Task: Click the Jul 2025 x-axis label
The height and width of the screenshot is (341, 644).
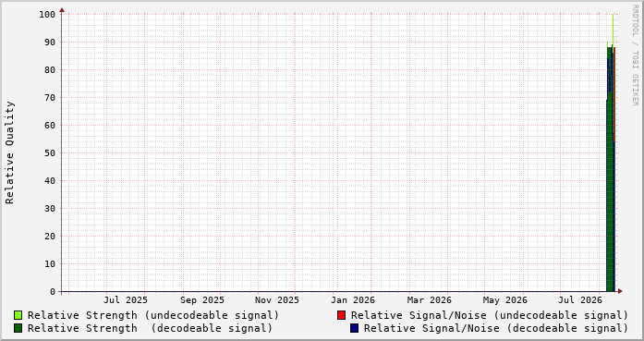Action: point(126,300)
